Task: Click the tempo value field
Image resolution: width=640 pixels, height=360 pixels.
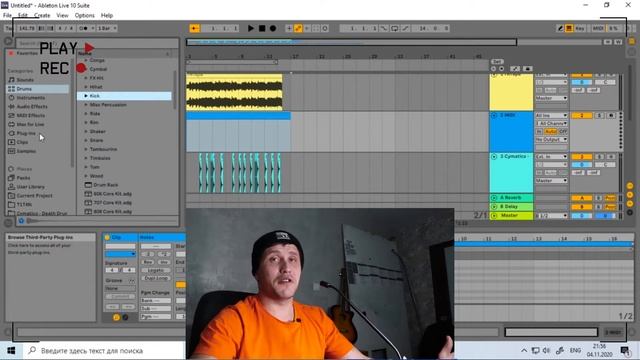Action: click(x=27, y=28)
